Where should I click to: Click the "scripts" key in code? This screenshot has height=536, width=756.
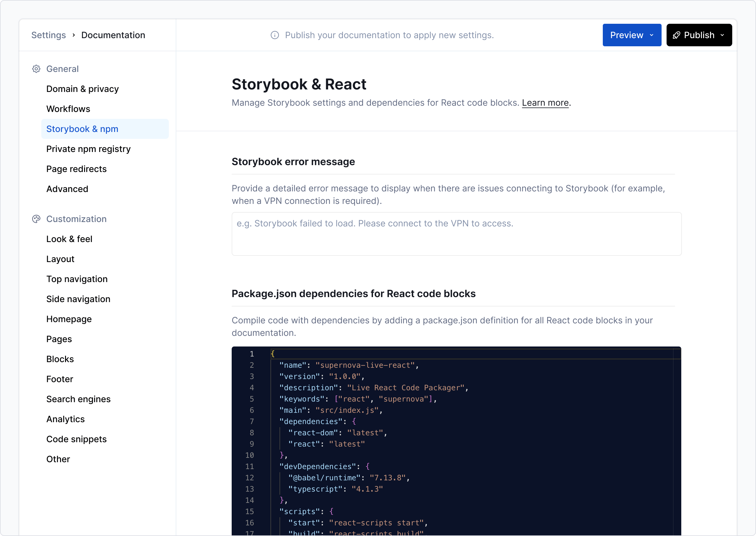[300, 511]
